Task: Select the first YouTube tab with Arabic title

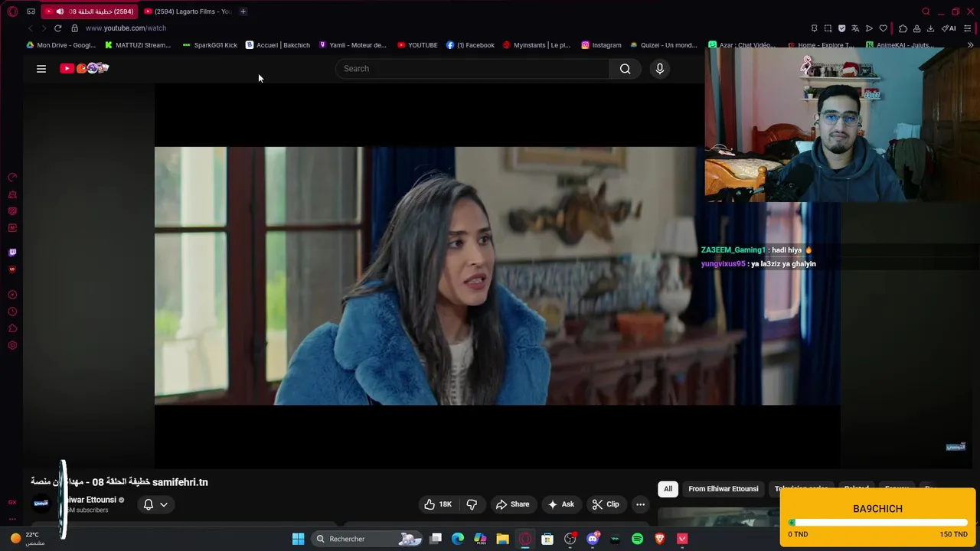Action: [90, 11]
